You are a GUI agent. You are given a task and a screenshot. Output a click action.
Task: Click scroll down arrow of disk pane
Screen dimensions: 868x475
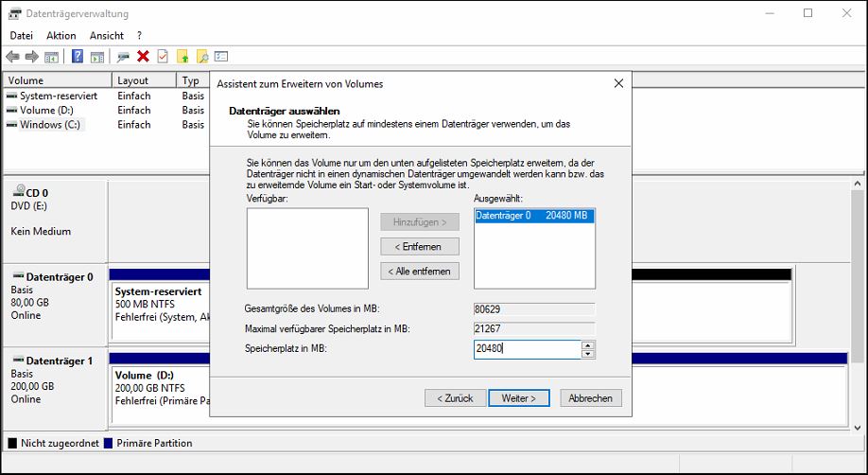click(x=858, y=428)
